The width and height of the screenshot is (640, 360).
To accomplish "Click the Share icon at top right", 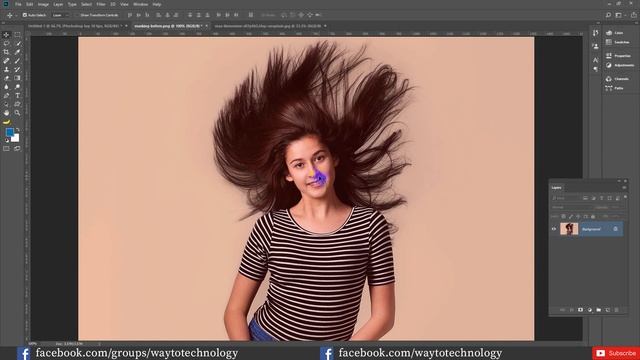I will tap(633, 15).
